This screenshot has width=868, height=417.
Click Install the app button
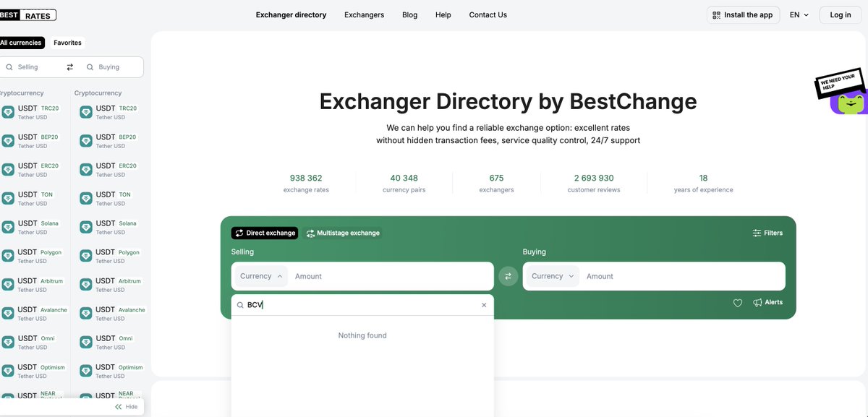click(x=743, y=14)
